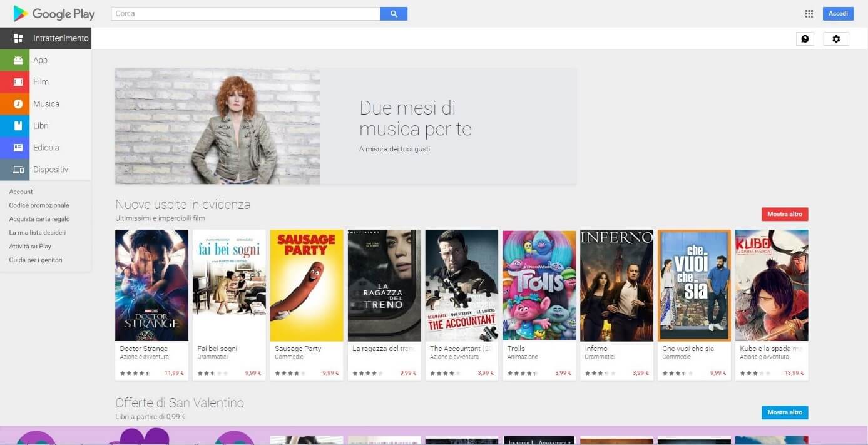Click the Sausage Party title text

point(298,349)
